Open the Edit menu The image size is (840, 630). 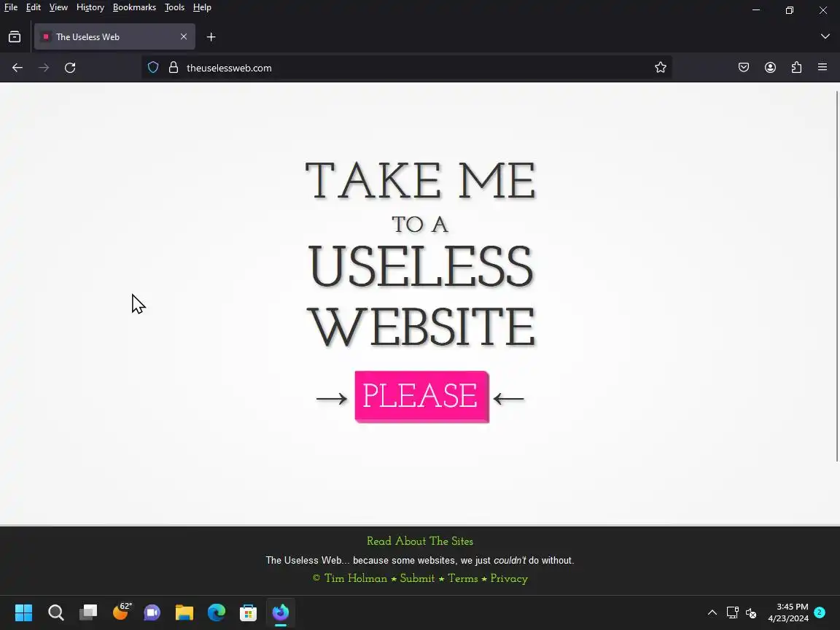pyautogui.click(x=34, y=7)
